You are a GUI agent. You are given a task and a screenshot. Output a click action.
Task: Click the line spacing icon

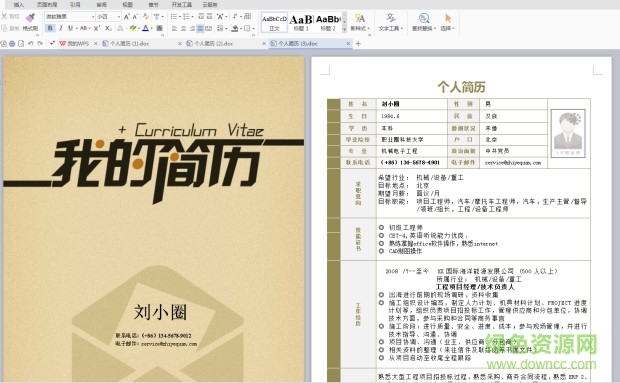[221, 28]
